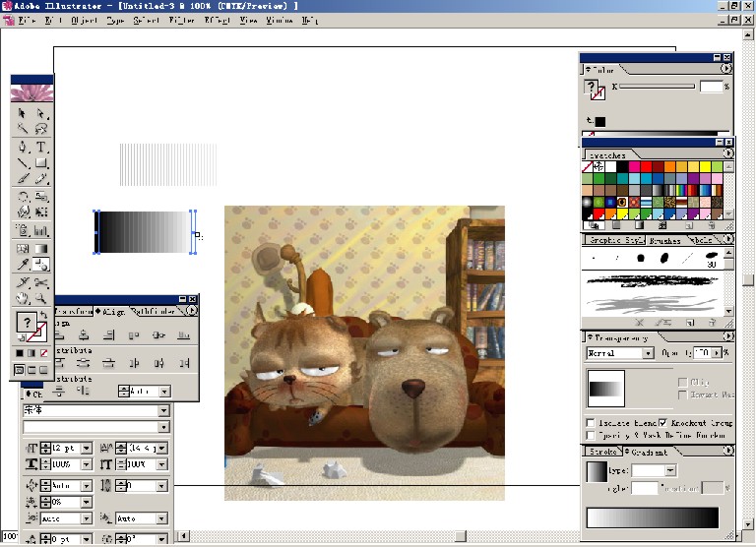Toggle the Invert Mask checkbox
Screen dimensions: 756x547
pos(683,395)
